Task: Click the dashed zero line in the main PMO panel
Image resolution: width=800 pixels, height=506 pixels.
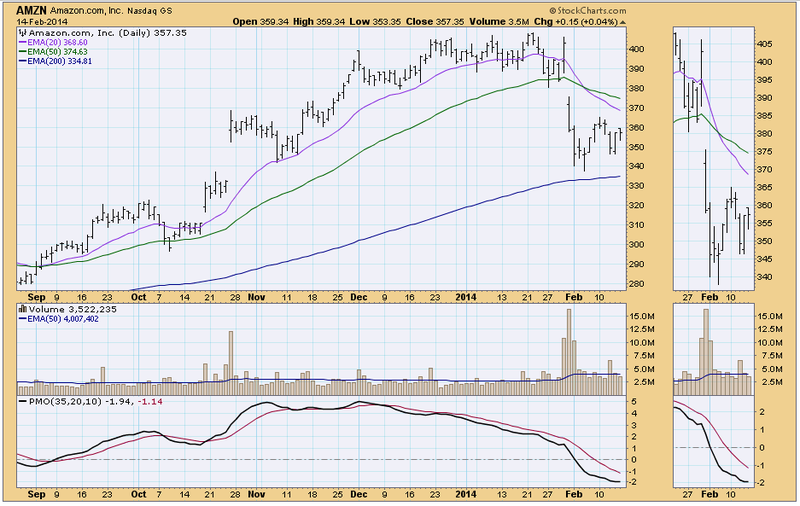Action: (x=321, y=460)
